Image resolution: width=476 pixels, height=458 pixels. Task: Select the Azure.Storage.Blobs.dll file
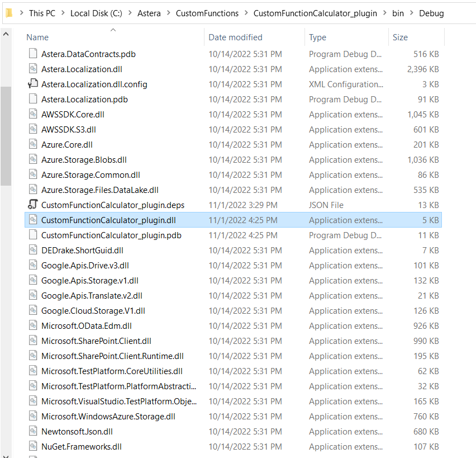[84, 160]
